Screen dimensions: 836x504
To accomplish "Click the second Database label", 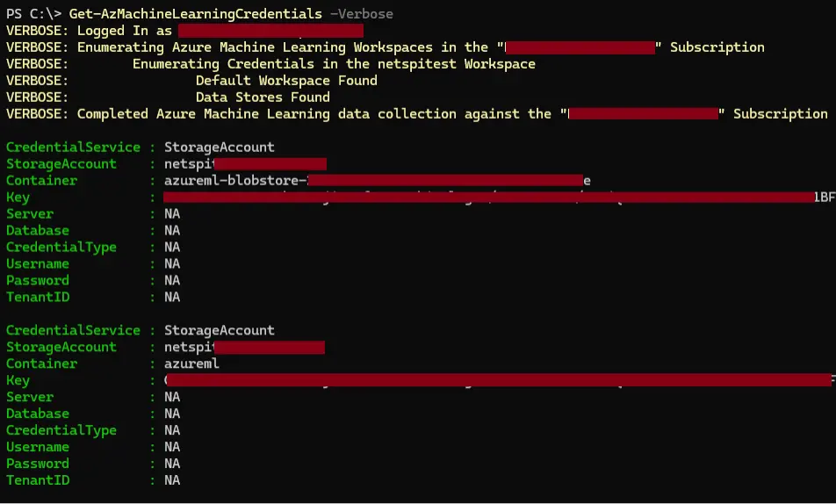I will [x=38, y=414].
